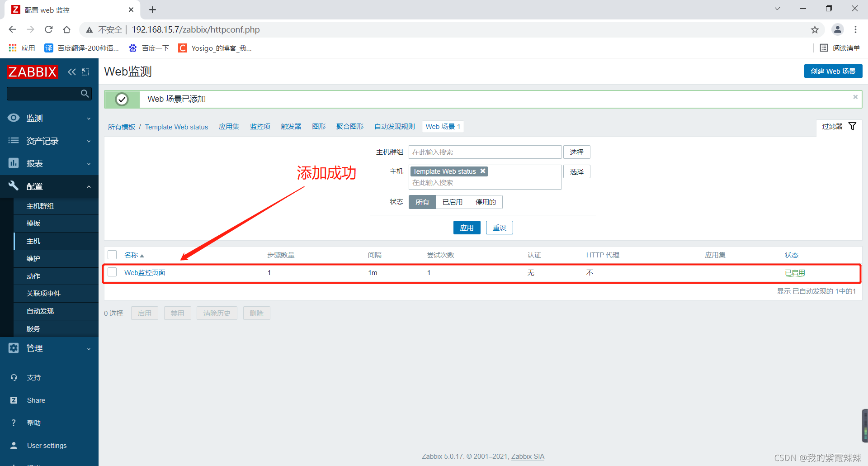Go back in browser history

[12, 29]
